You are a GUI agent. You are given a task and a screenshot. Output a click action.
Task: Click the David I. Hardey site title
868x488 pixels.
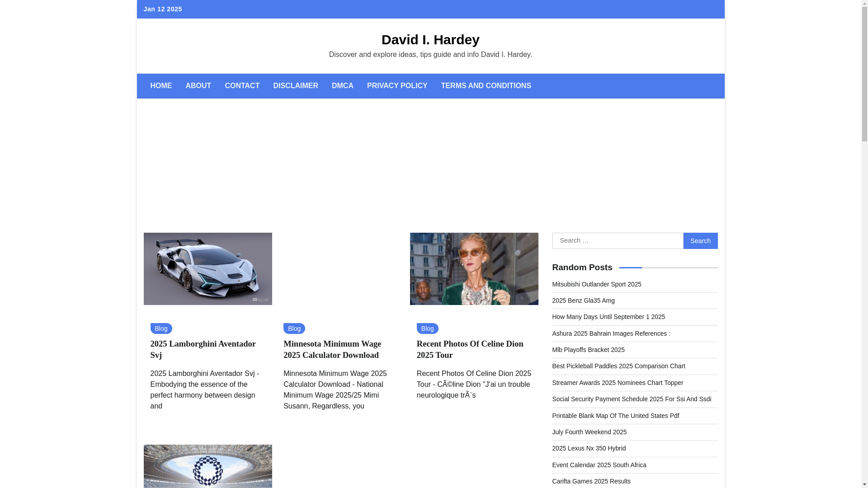point(430,40)
